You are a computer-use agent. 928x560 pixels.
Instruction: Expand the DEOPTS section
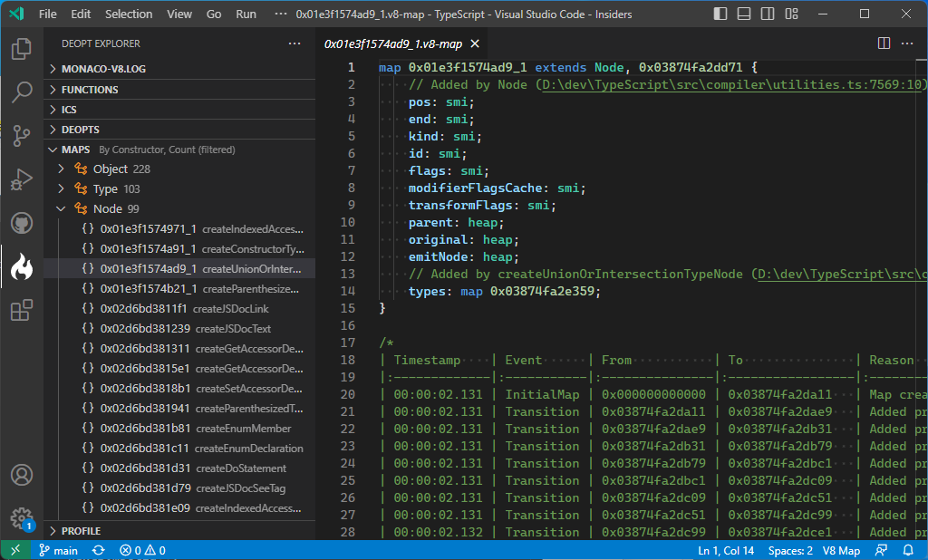(179, 129)
